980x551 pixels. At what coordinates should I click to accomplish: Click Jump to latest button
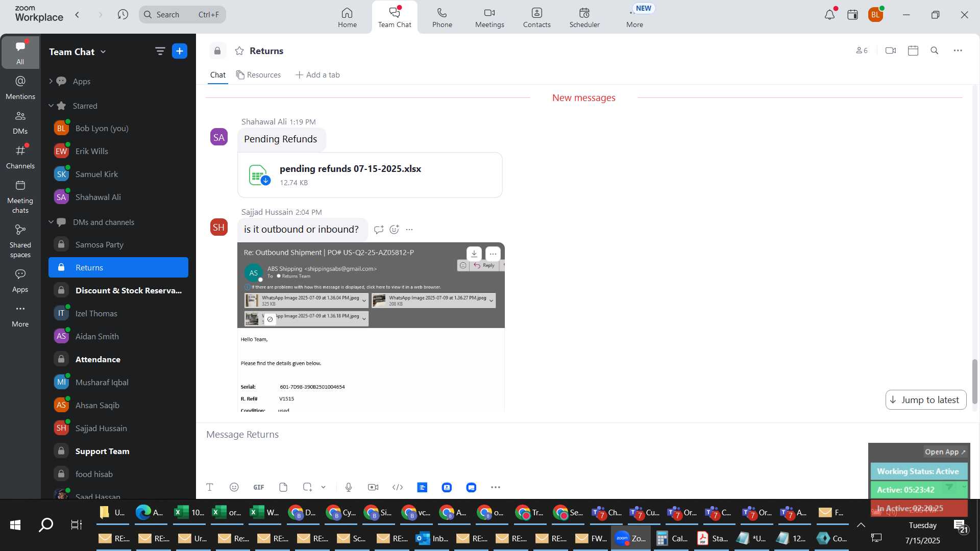click(x=926, y=400)
